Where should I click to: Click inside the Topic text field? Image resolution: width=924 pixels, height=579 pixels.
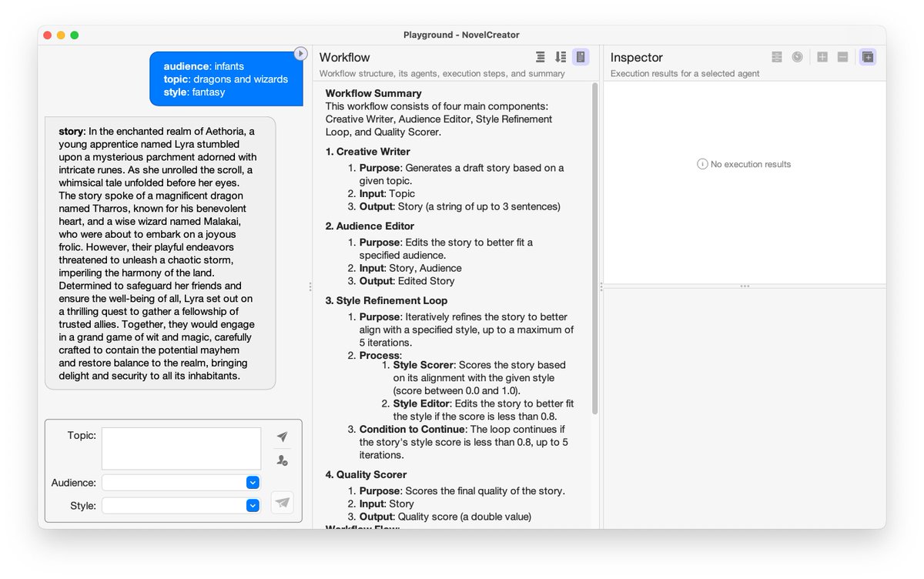coord(181,448)
